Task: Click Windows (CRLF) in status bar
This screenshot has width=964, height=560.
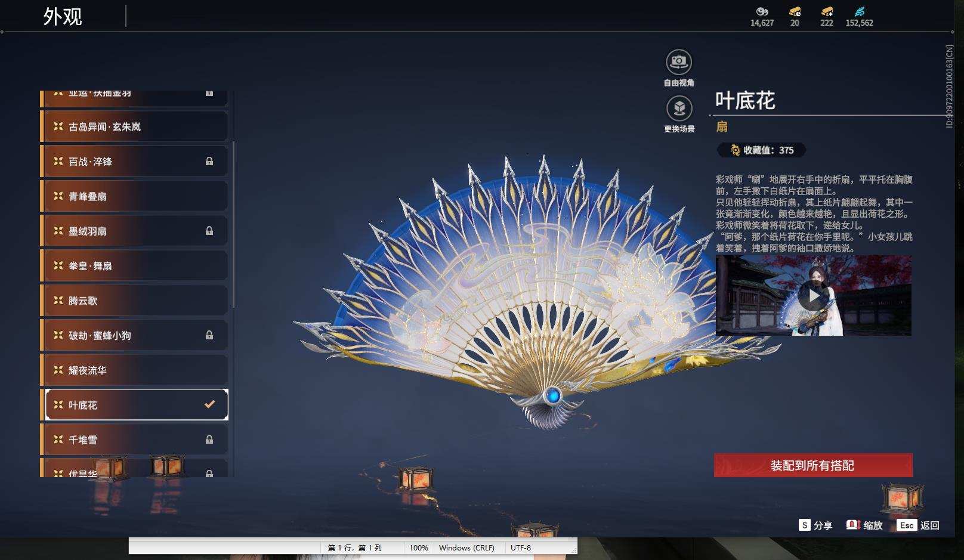Action: [466, 547]
